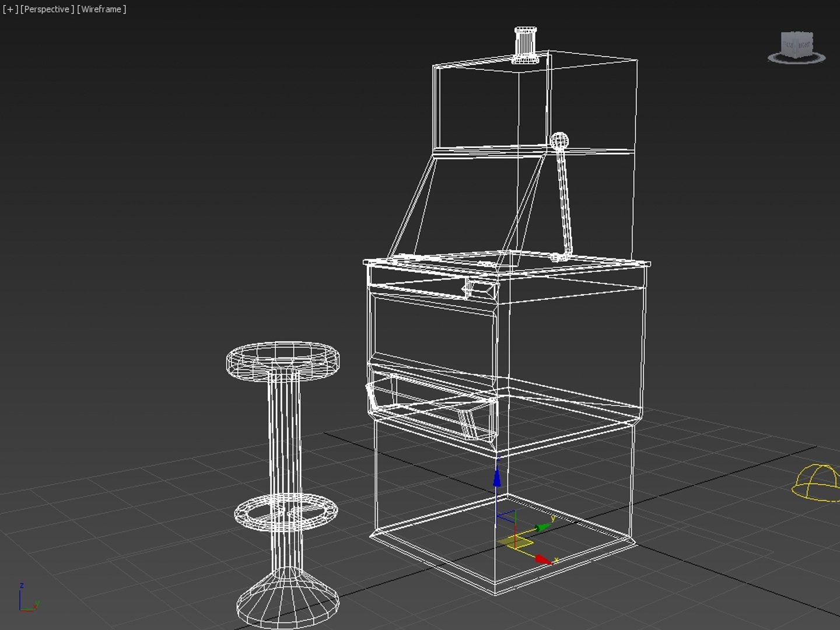Viewport: 840px width, 630px height.
Task: Select the bar stool footrest ring
Action: coord(286,512)
